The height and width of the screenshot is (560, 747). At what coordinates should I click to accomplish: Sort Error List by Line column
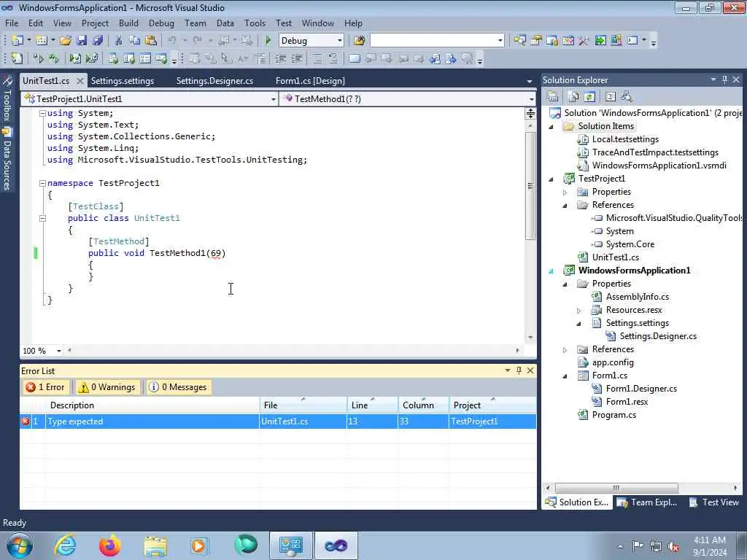372,405
